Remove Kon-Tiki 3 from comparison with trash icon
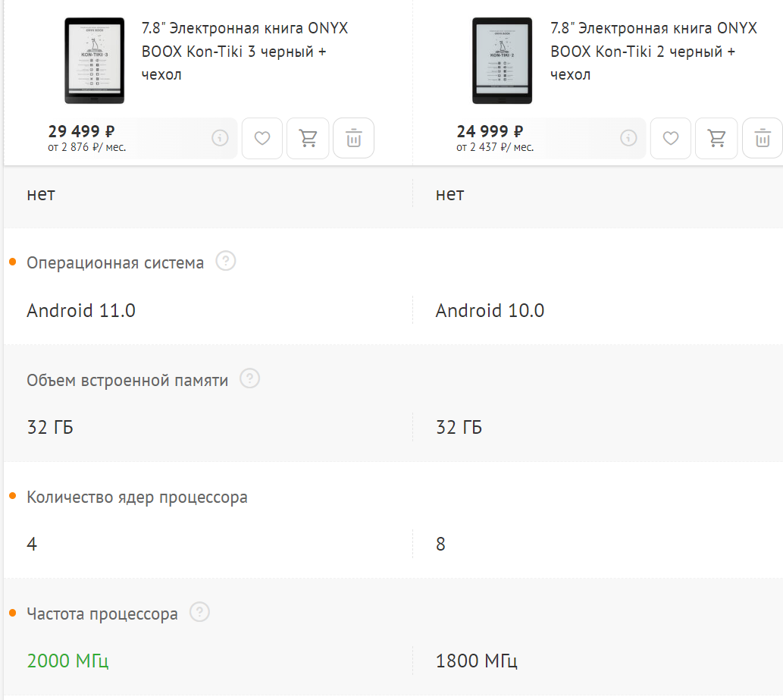Screen dimensions: 783x700 pyautogui.click(x=353, y=138)
